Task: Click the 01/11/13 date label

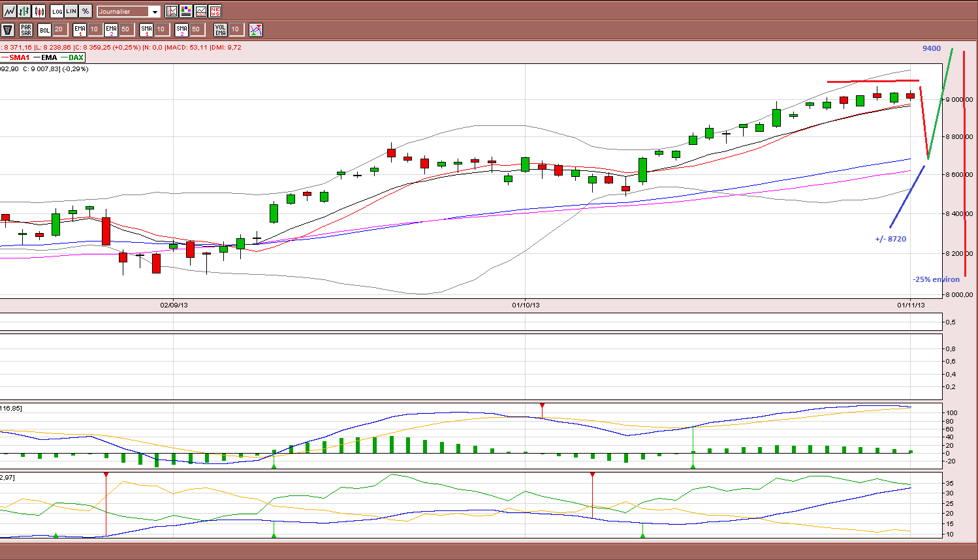Action: [x=911, y=305]
